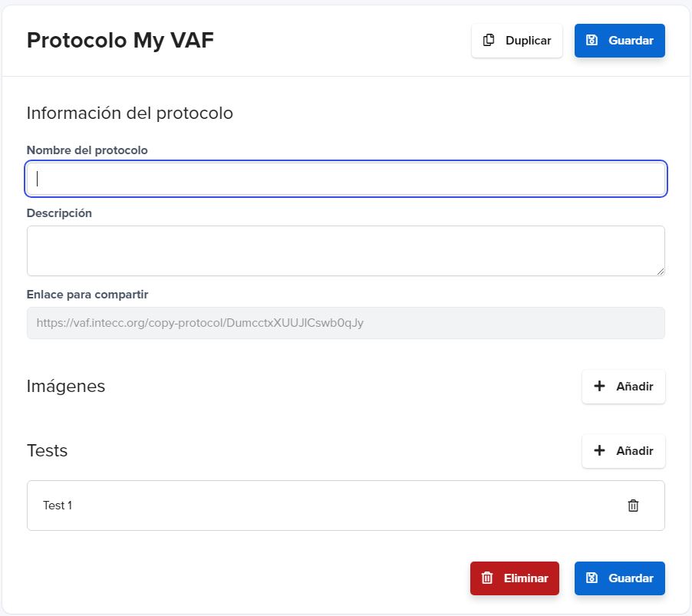The height and width of the screenshot is (616, 692).
Task: Click the Enlace para compartir label
Action: click(87, 295)
